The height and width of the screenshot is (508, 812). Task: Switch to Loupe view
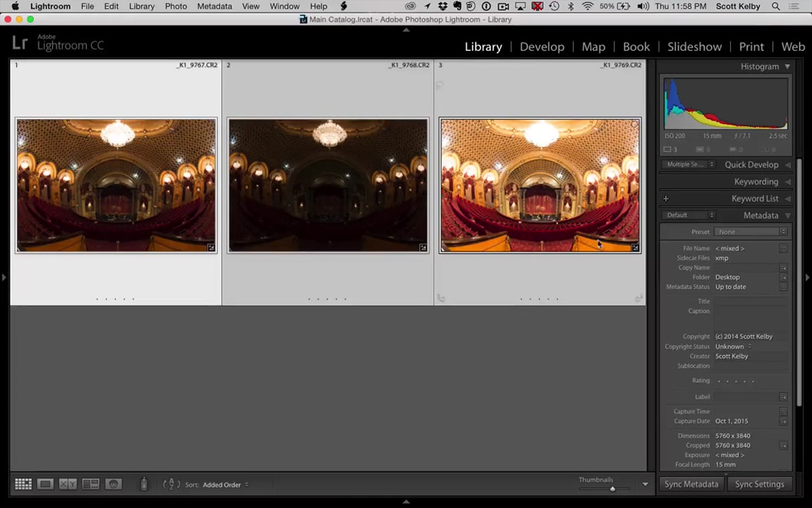pyautogui.click(x=45, y=484)
